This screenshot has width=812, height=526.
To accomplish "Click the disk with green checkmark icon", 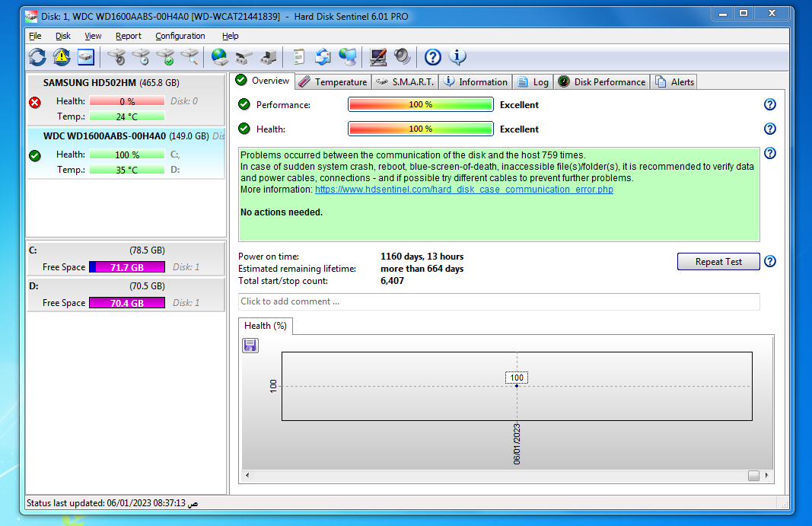I will point(166,57).
